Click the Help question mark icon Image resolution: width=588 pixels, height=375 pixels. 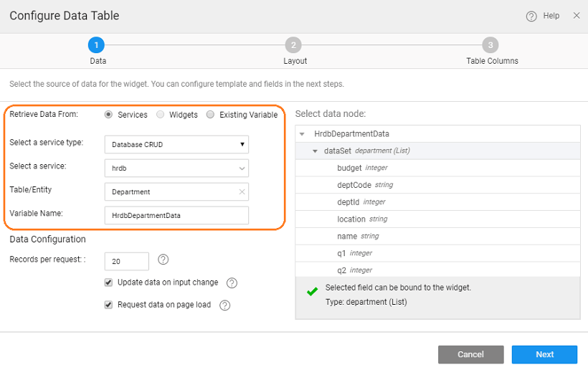(x=531, y=16)
